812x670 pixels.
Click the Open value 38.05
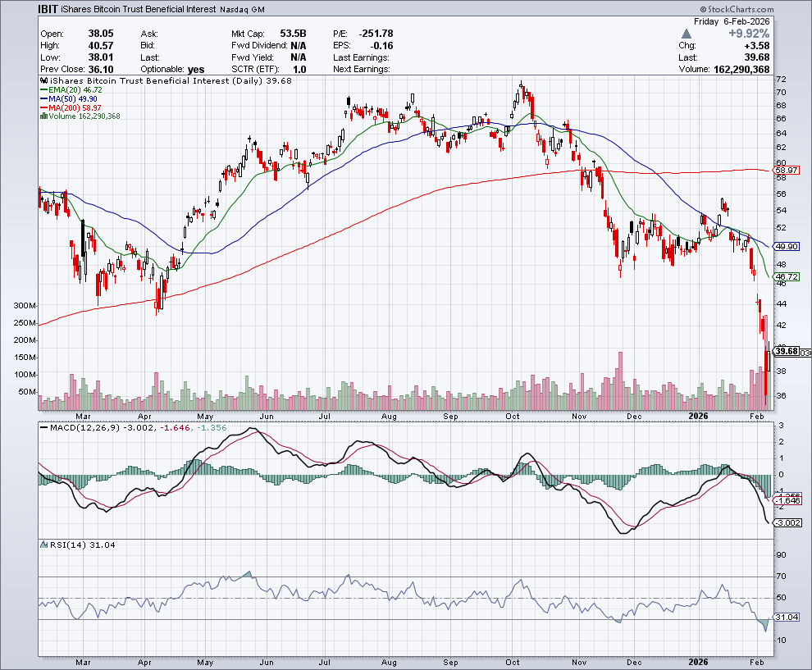click(100, 34)
